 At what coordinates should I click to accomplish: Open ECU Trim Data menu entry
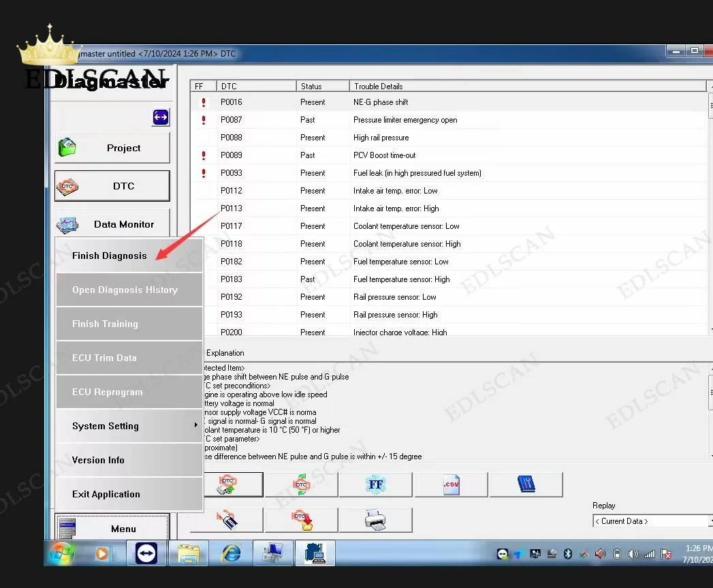pos(129,358)
